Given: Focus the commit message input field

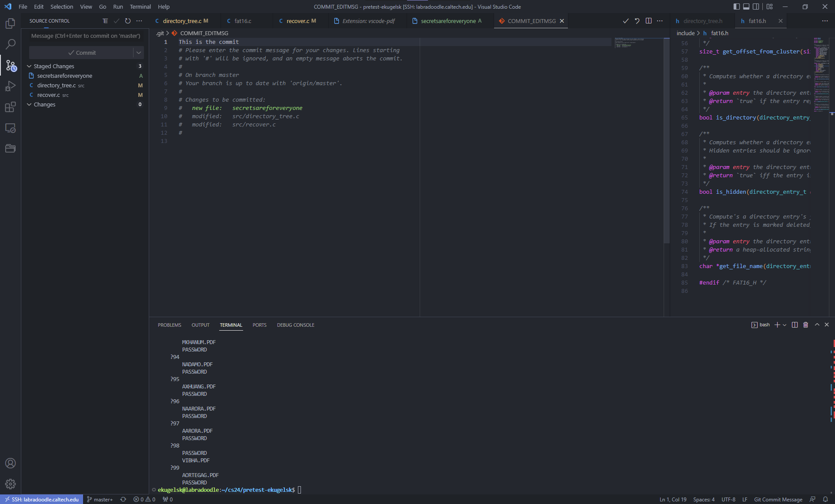Looking at the screenshot, I should click(86, 36).
